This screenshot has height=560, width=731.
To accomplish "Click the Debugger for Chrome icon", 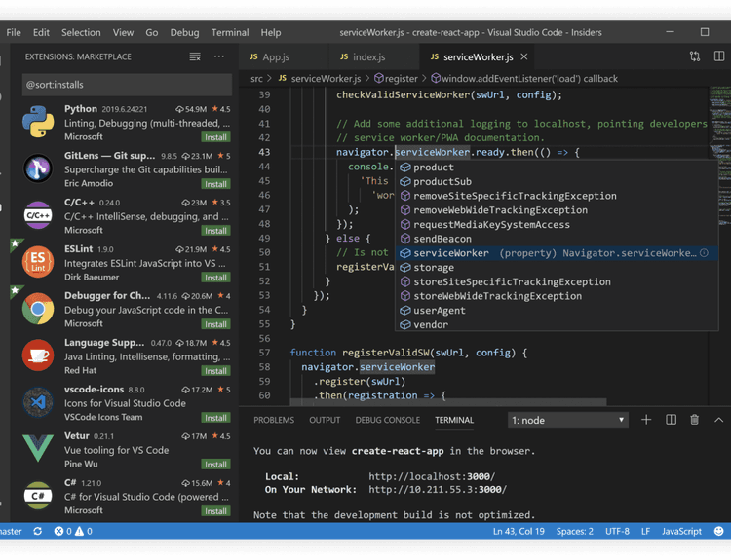I will [x=38, y=309].
